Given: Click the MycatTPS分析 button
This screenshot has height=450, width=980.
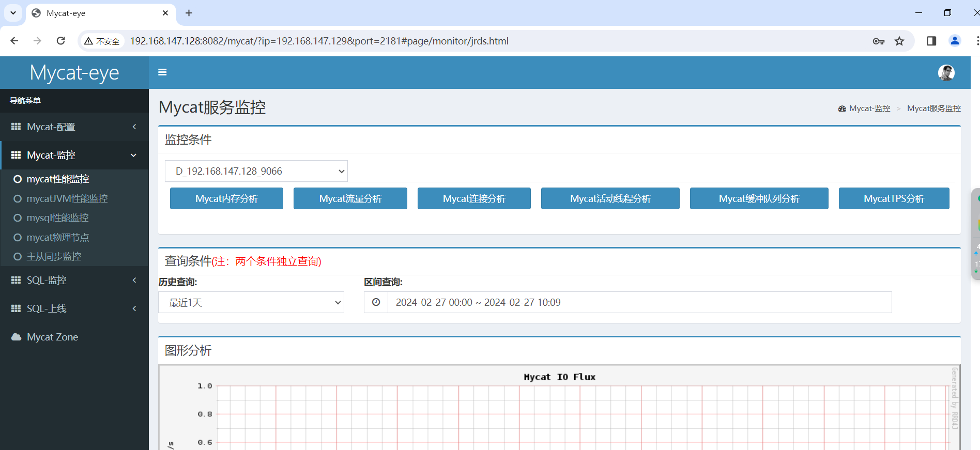Looking at the screenshot, I should [894, 198].
